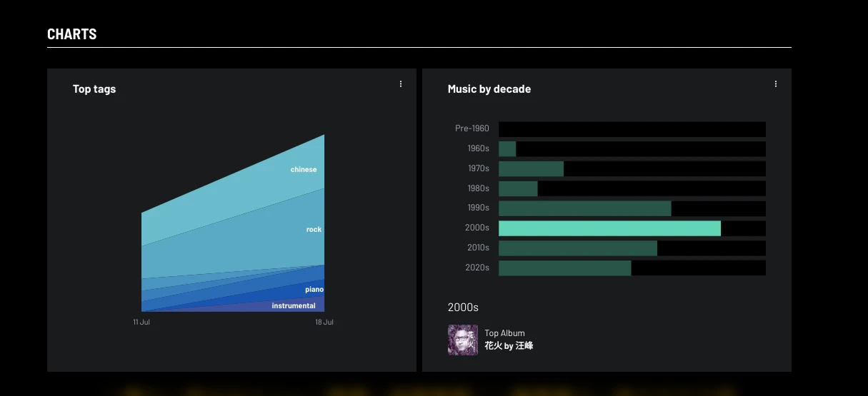Click the highlighted 2000s decade bar
868x396 pixels.
[632, 228]
